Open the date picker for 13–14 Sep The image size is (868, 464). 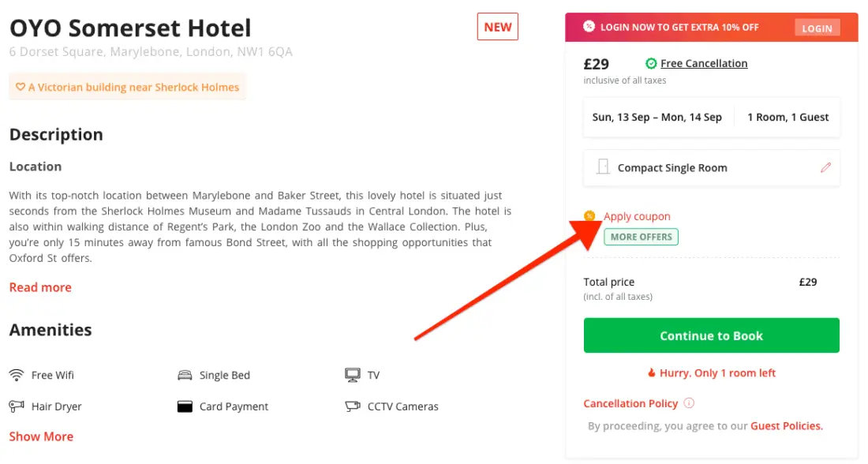657,117
